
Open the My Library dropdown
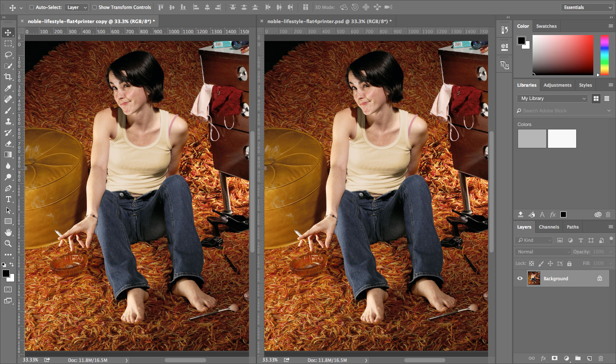coord(552,98)
